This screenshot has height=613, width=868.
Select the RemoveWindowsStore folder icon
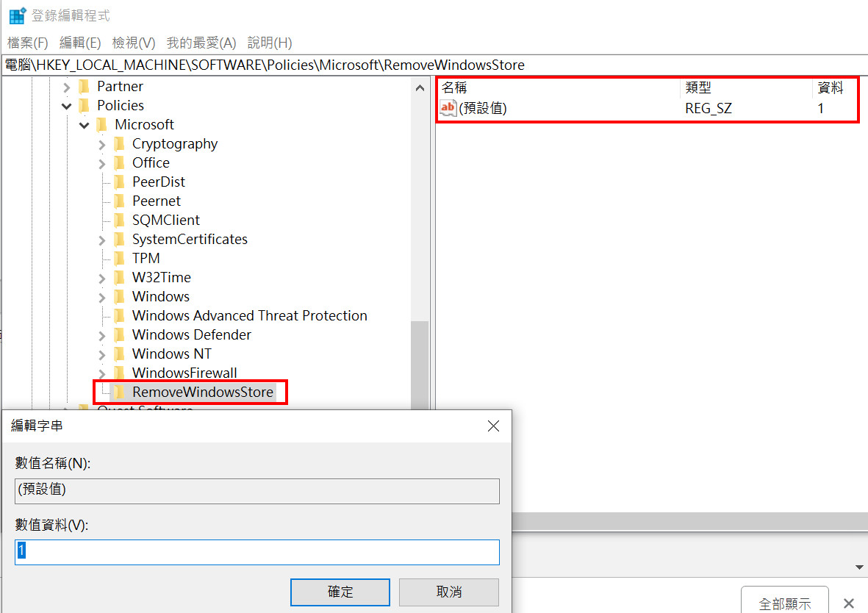point(120,392)
